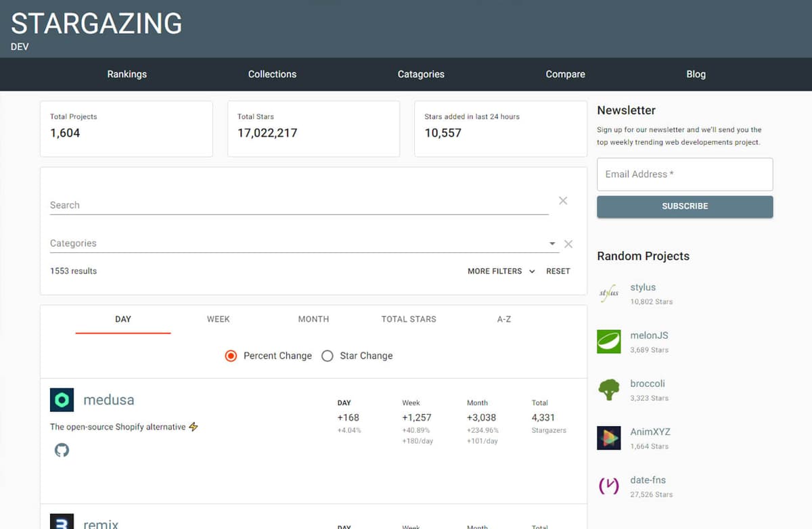Click the stylus project logo

[609, 293]
